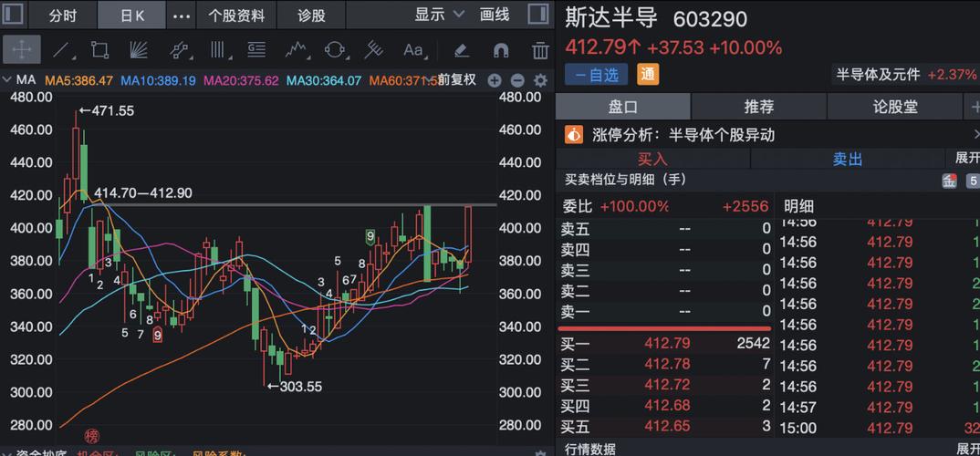Select the Aa text annotation tool
This screenshot has height=456, width=980.
(413, 49)
